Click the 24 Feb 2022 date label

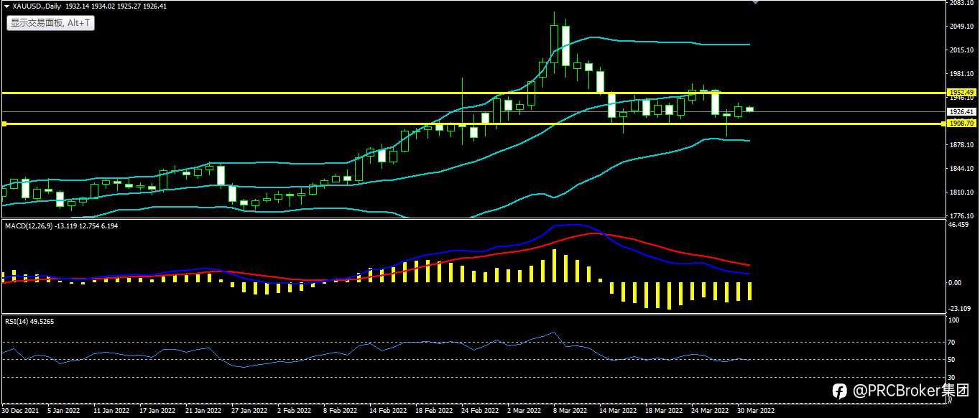click(x=480, y=411)
